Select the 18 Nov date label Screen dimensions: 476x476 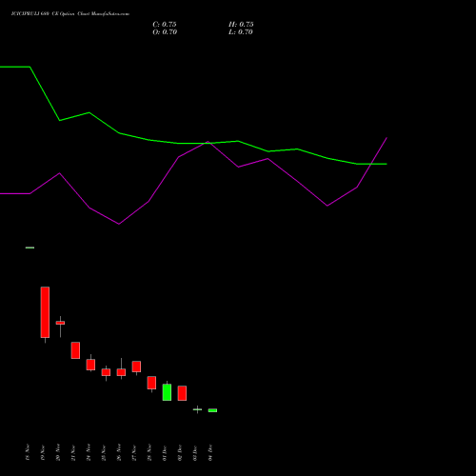click(x=28, y=452)
